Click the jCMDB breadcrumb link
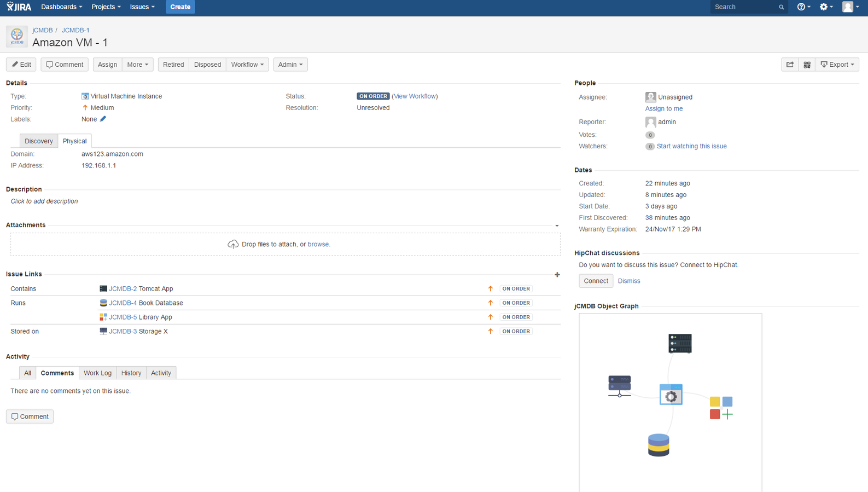 [x=43, y=30]
